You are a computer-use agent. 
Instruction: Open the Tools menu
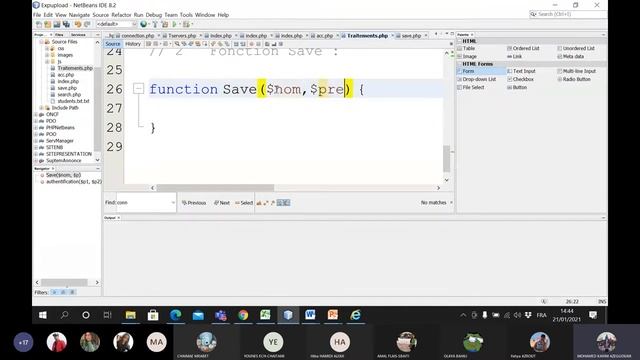click(186, 15)
